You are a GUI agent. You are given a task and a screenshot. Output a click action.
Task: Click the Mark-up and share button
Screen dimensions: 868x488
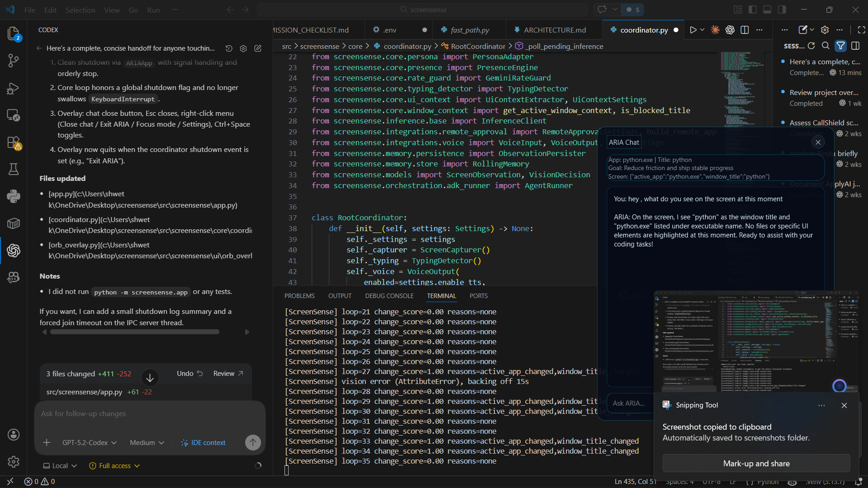756,464
